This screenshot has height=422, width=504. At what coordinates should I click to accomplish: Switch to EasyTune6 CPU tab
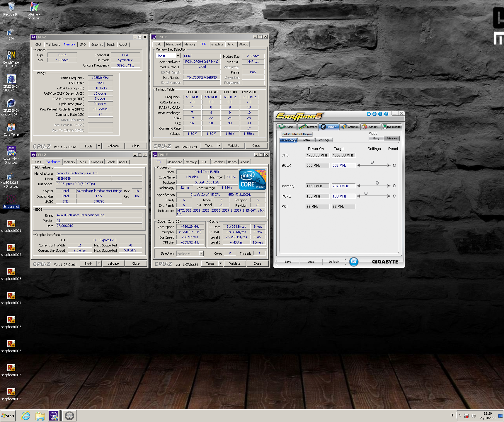point(287,127)
